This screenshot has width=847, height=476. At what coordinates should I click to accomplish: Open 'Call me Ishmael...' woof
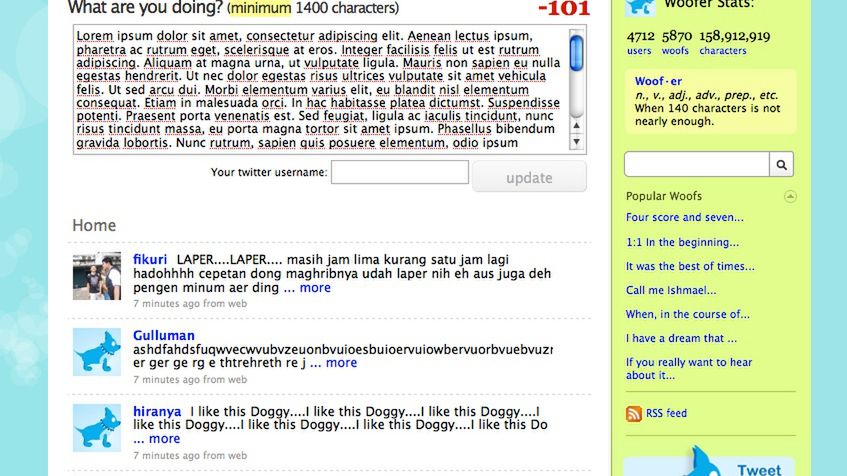[671, 290]
